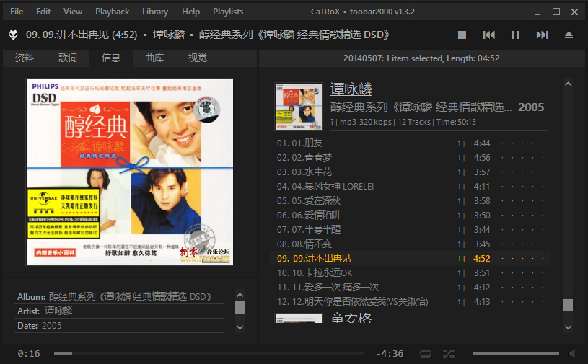
Task: Click the rating dots for 09.讲不出再见
Action: 522,259
